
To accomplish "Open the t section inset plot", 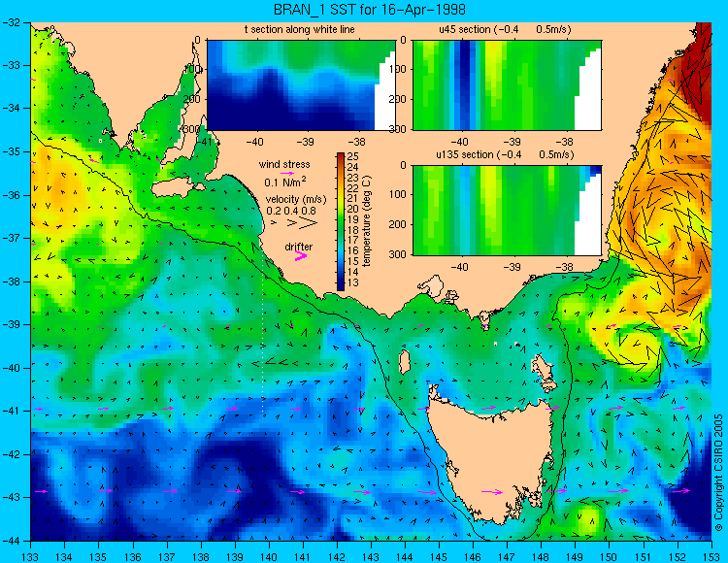I will (301, 85).
